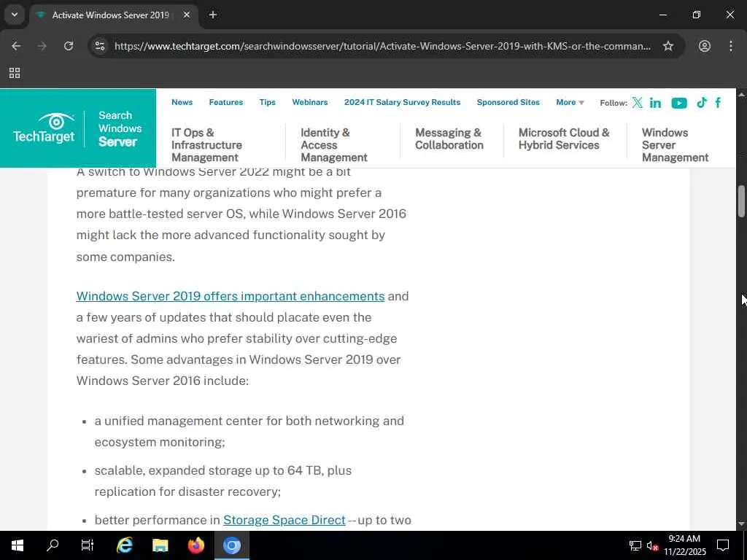Viewport: 747px width, 560px height.
Task: Open the News menu item
Action: click(x=182, y=102)
